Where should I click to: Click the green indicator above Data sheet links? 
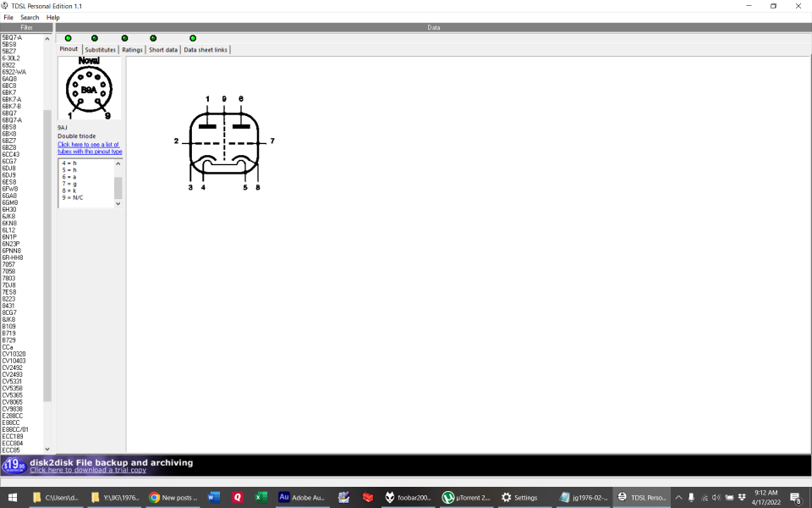[x=193, y=38]
